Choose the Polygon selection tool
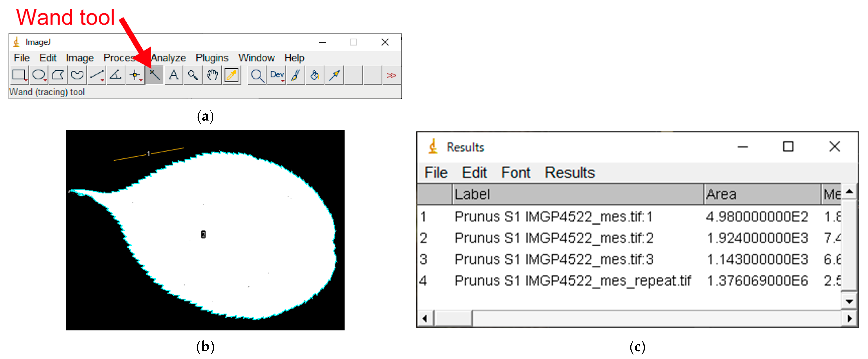The image size is (868, 359). [x=58, y=75]
